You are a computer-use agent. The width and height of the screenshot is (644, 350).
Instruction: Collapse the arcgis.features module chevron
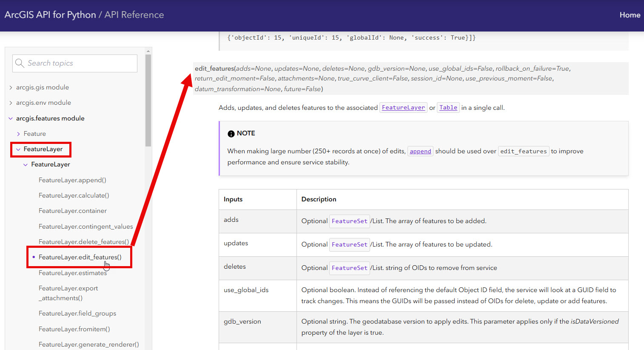(11, 118)
